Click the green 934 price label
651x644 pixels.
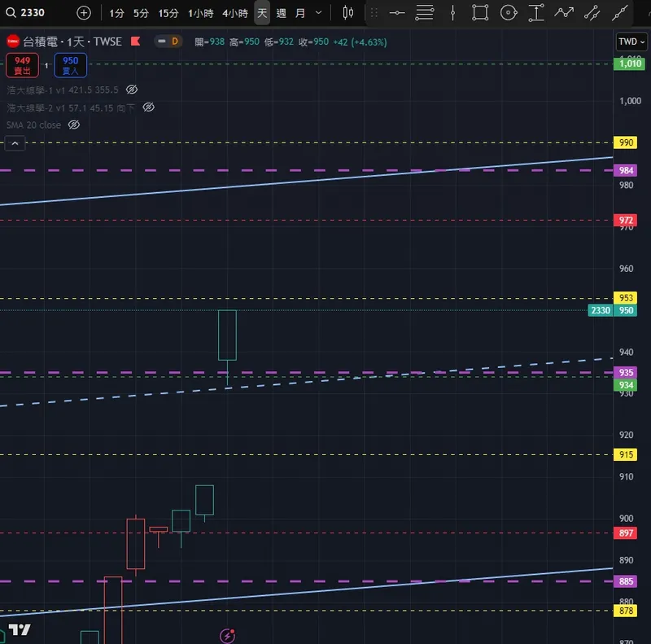coord(625,385)
